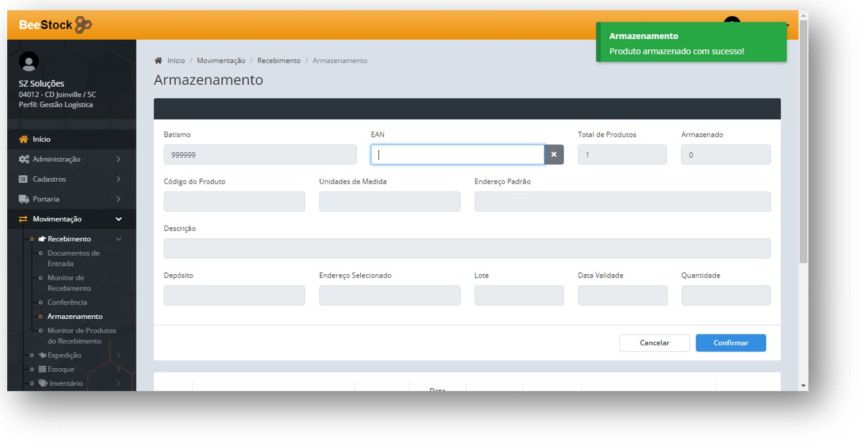Collapse the Movimentação menu section
The height and width of the screenshot is (444, 868).
119,219
